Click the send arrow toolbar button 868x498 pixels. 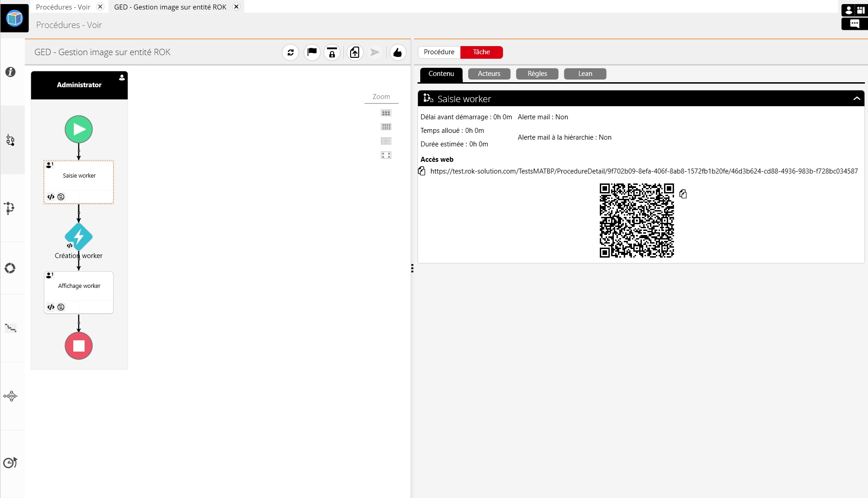click(375, 52)
